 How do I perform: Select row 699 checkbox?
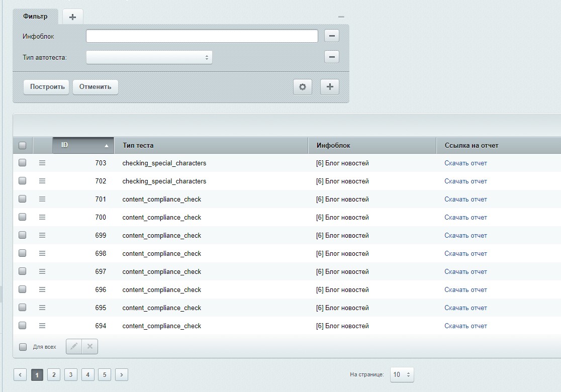[23, 235]
